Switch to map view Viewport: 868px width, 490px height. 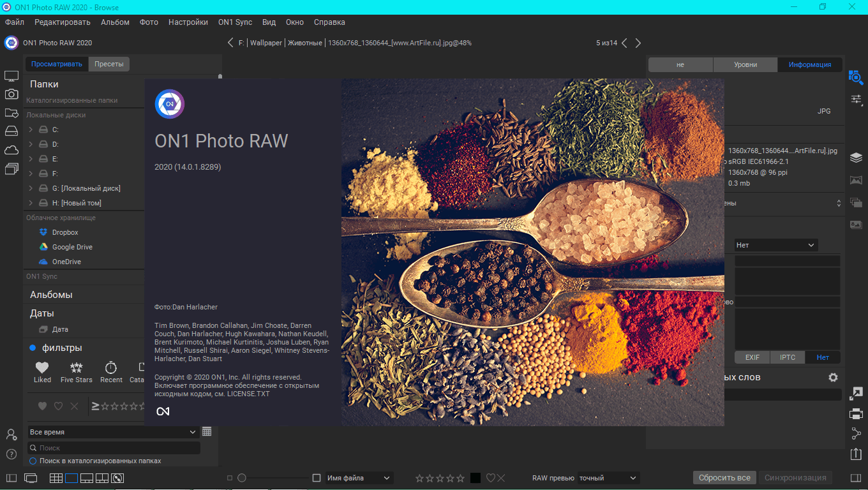(117, 478)
